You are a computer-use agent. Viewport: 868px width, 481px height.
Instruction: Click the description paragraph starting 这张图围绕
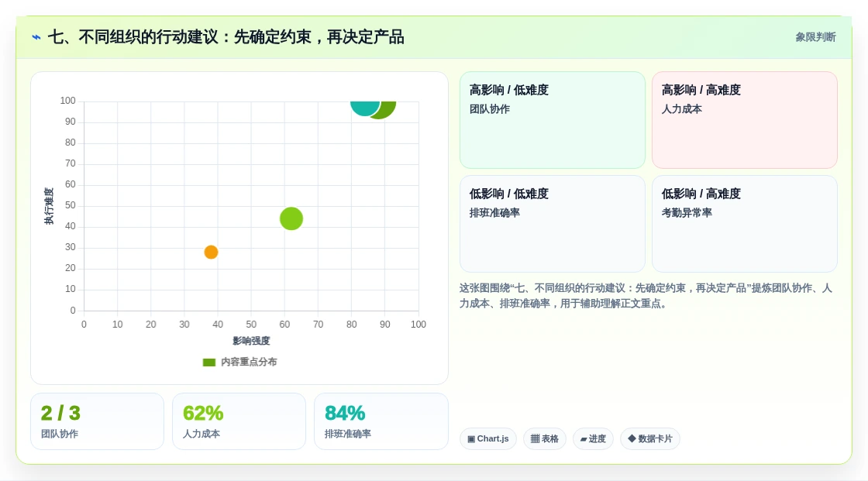(x=646, y=296)
